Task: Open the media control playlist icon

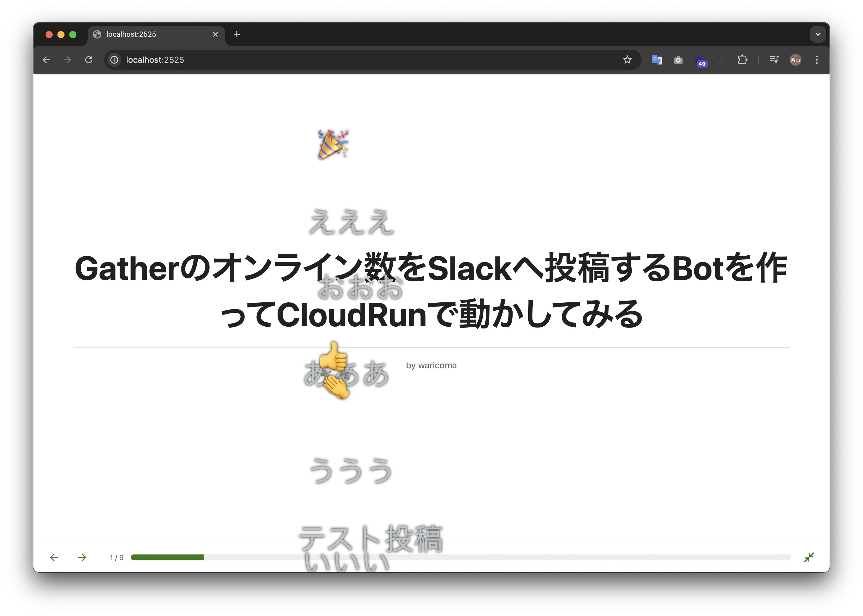Action: 774,59
